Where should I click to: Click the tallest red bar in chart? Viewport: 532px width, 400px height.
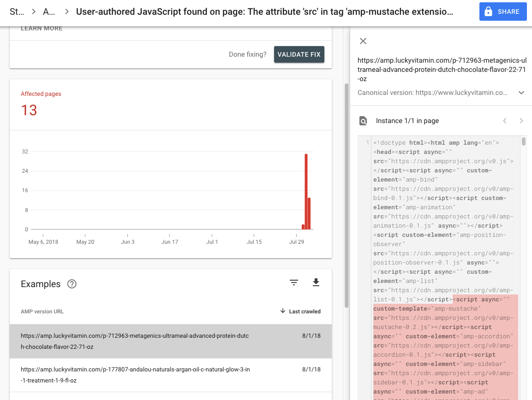click(x=306, y=192)
